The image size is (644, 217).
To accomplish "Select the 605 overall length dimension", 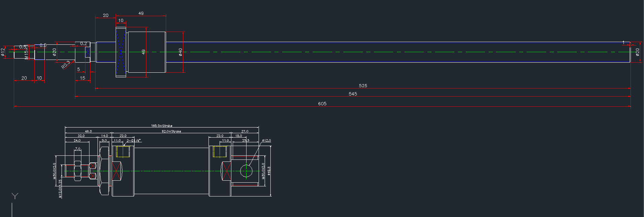I will 322,104.
